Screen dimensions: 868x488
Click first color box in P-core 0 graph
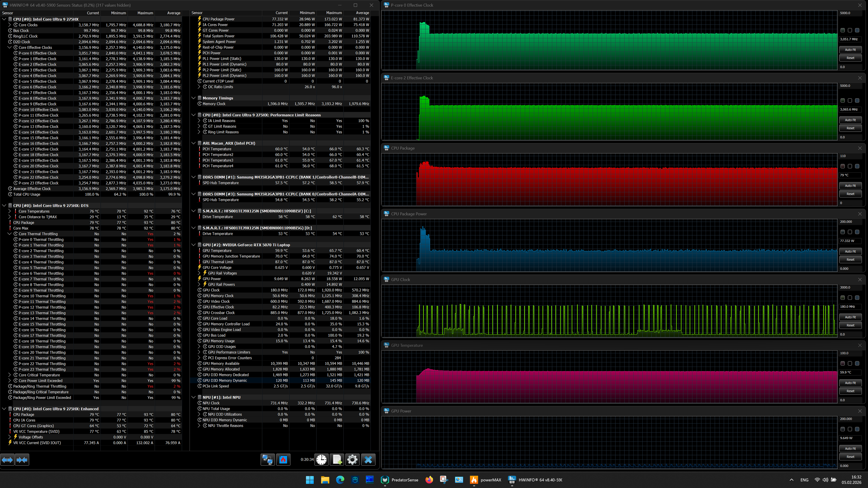pyautogui.click(x=843, y=30)
